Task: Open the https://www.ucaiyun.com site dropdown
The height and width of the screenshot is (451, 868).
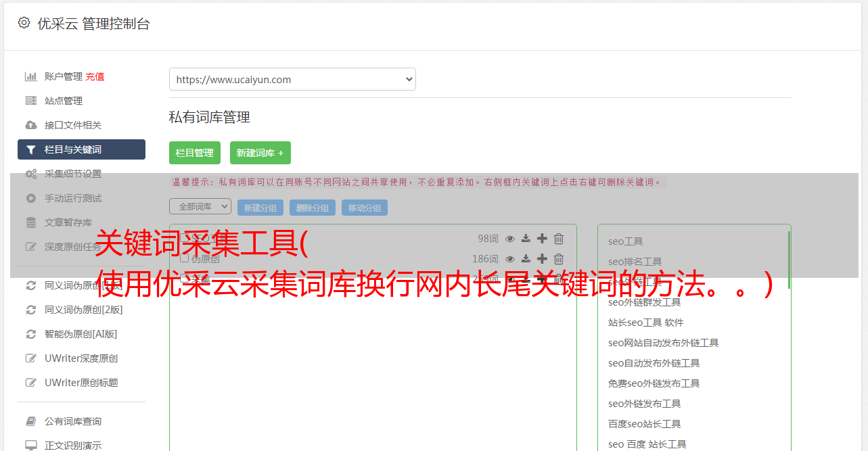Action: click(292, 79)
